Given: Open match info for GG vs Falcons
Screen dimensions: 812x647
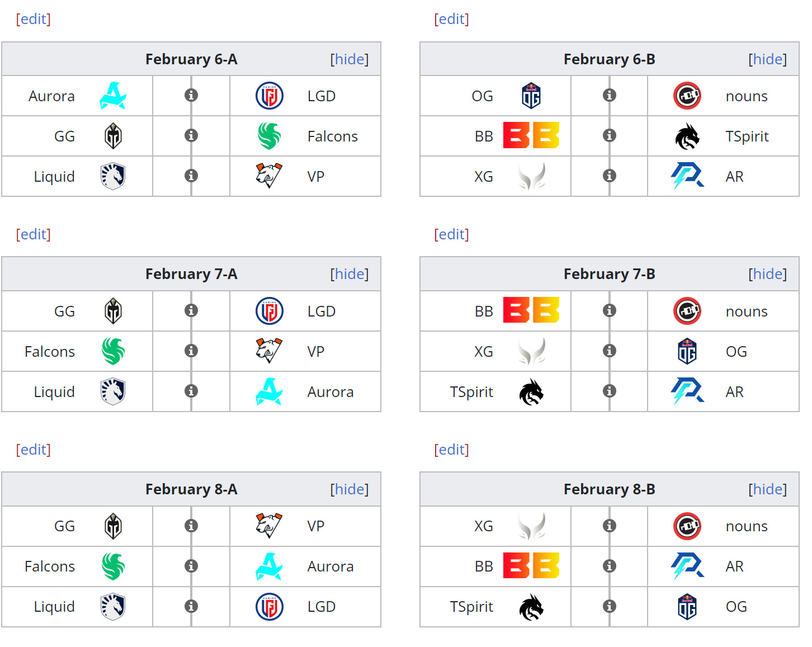Looking at the screenshot, I should (191, 135).
